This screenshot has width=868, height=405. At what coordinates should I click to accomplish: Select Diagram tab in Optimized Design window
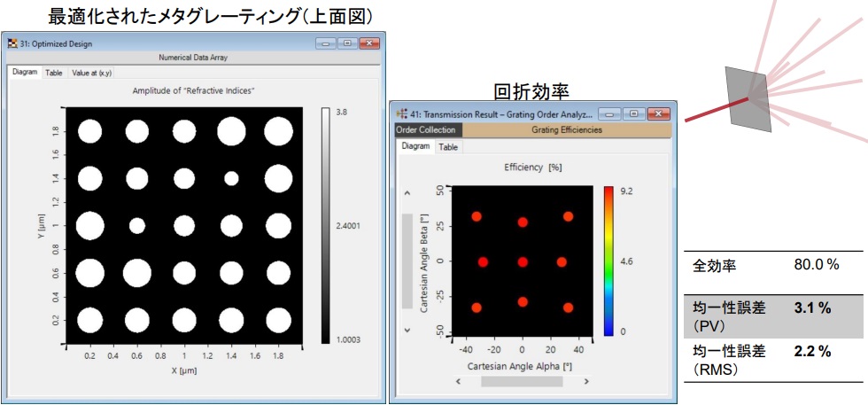click(x=25, y=73)
